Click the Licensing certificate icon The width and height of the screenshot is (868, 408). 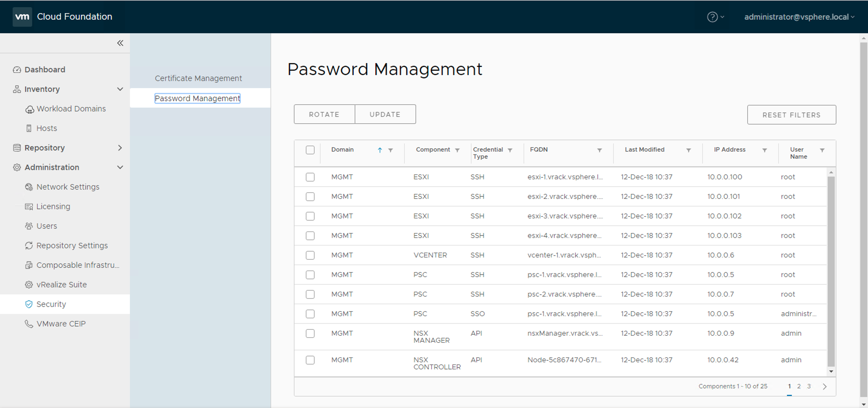[x=29, y=206]
